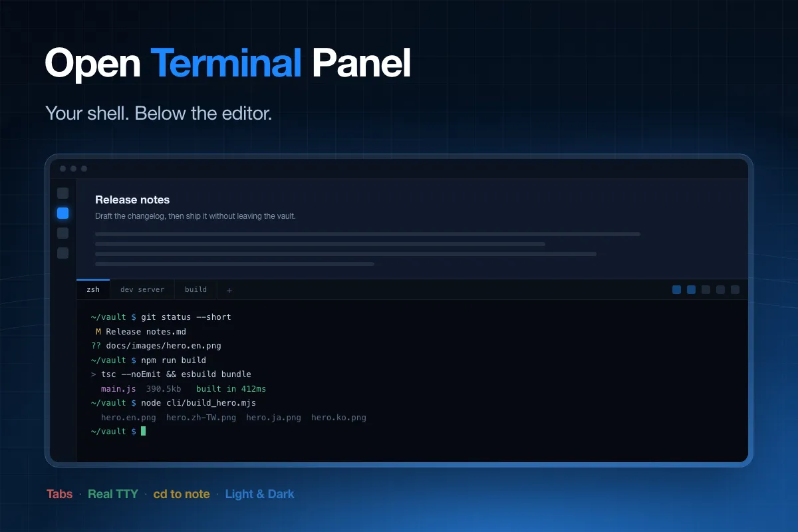
Task: Click the 'cd to note' feature label
Action: (182, 494)
